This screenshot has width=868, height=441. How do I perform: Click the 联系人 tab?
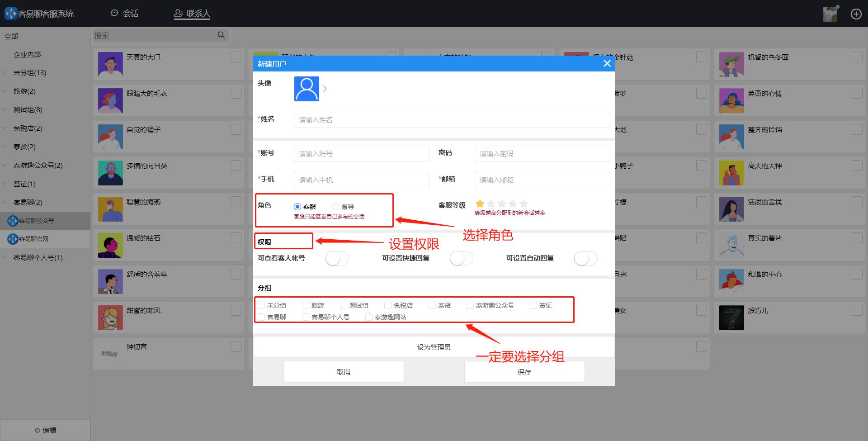(192, 14)
